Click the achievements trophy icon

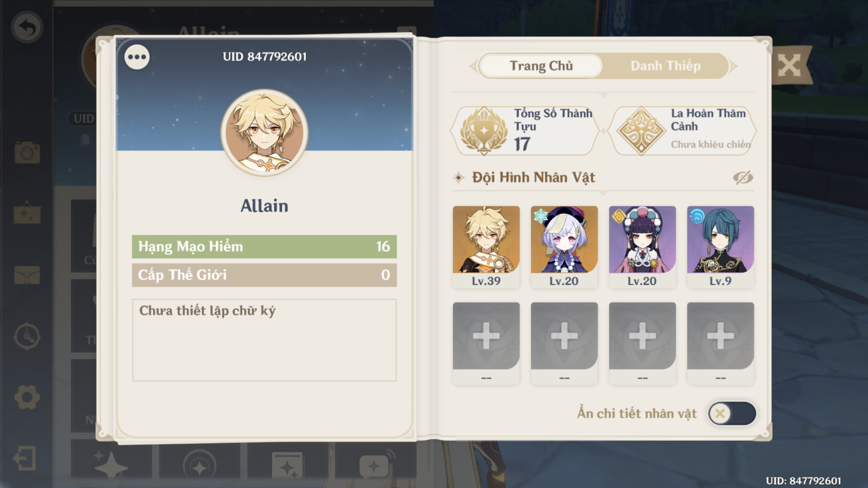(484, 131)
